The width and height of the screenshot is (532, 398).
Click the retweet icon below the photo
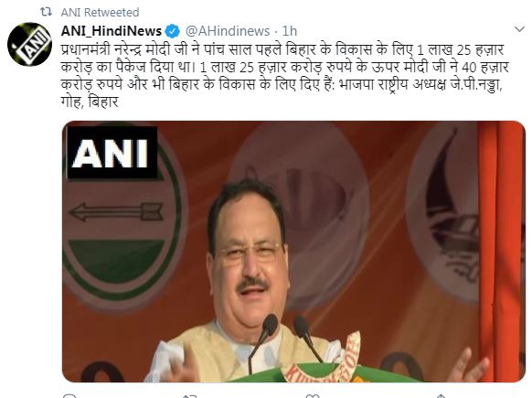click(190, 395)
